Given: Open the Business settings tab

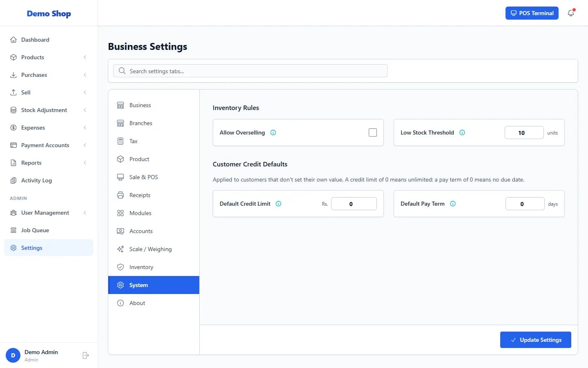Looking at the screenshot, I should tap(154, 105).
